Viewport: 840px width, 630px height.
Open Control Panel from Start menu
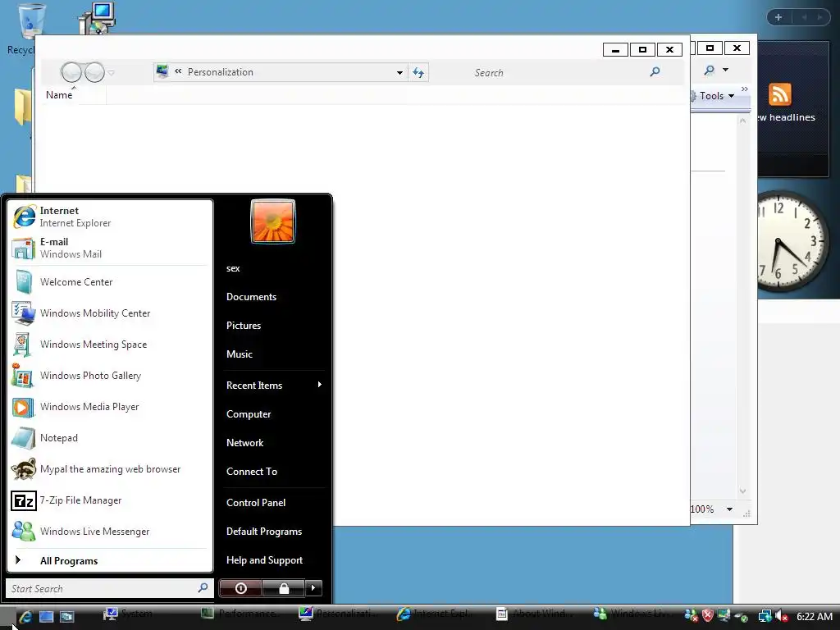[274, 503]
